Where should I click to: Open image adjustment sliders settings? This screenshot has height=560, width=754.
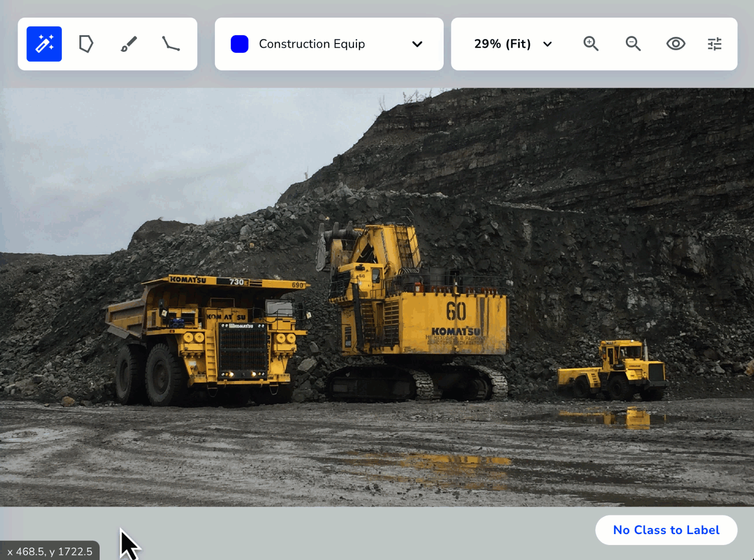(x=715, y=44)
